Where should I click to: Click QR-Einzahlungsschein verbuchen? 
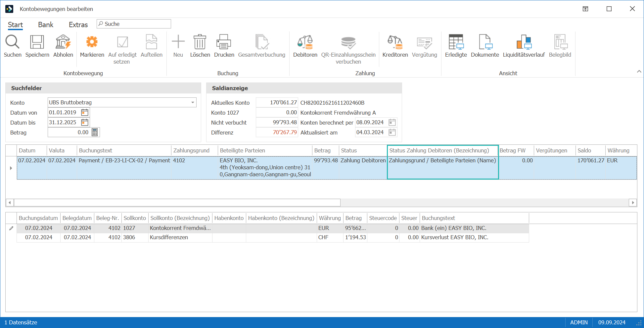348,42
